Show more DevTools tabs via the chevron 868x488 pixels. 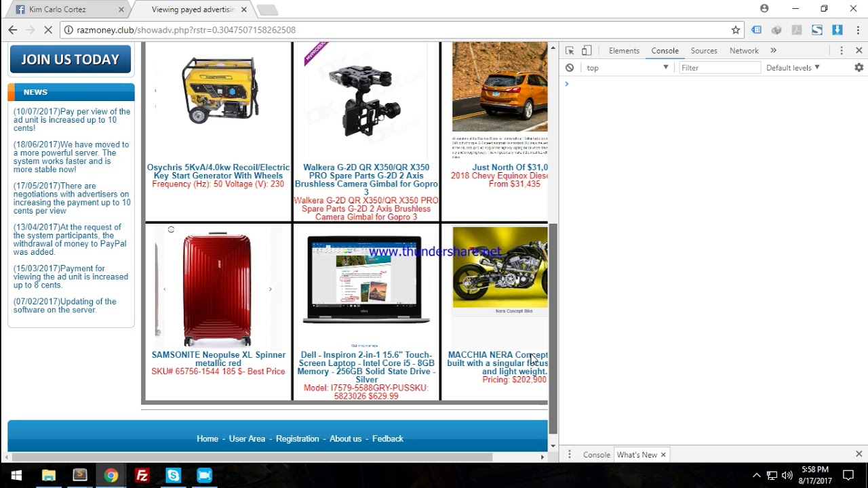773,51
